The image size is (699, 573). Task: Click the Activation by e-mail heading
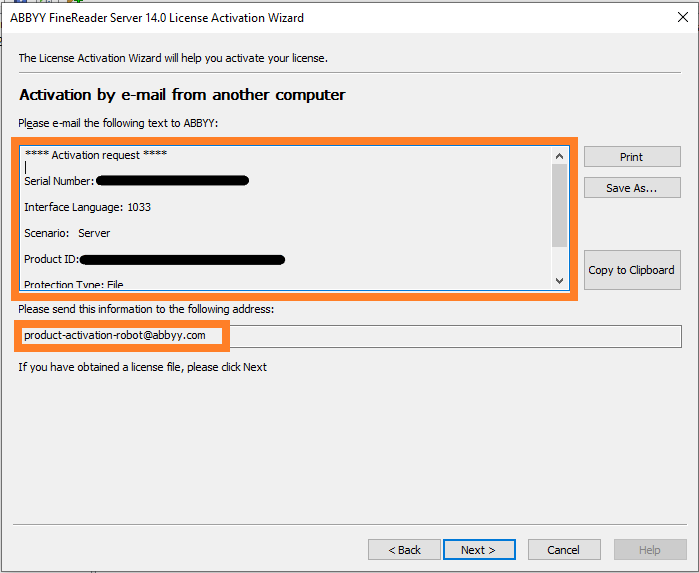tap(182, 95)
